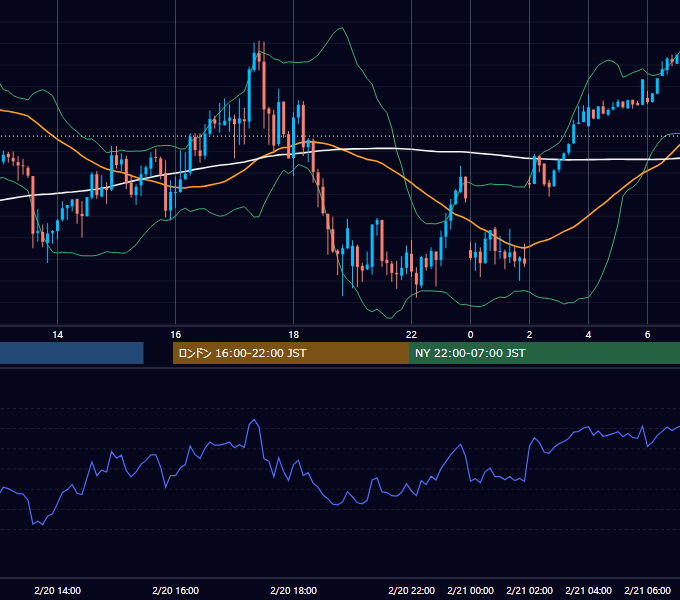Screen dimensions: 680x600
Task: Click the 2/20 22:00 date label
Action: click(x=411, y=590)
